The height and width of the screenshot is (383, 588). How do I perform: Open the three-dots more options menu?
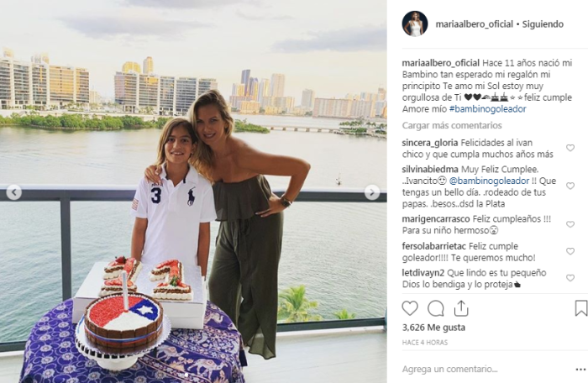coord(580,370)
